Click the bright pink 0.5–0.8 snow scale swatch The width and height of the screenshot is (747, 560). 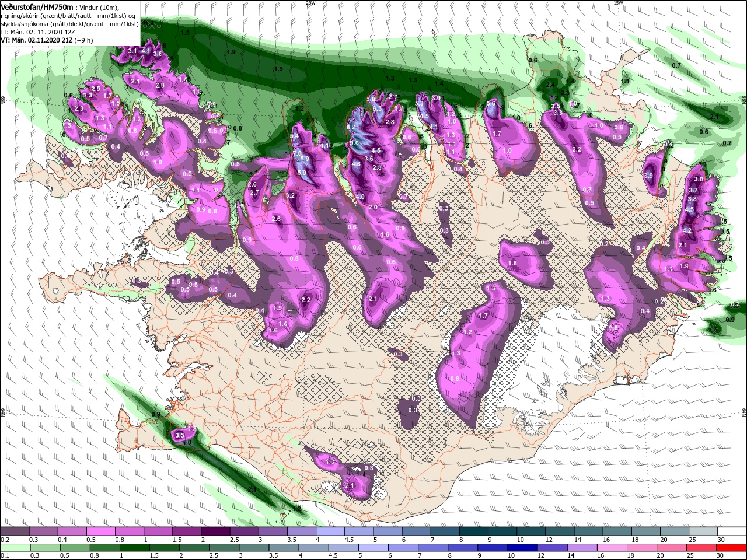click(x=101, y=531)
